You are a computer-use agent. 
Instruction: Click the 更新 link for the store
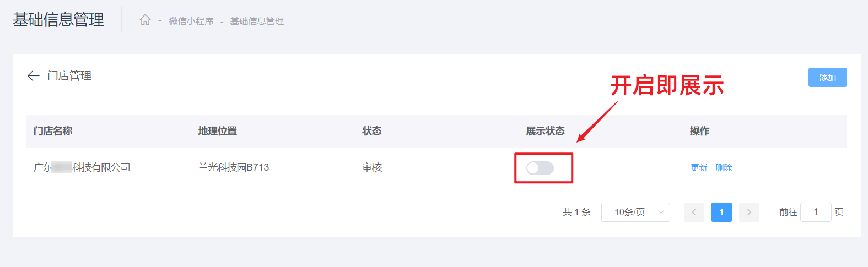pyautogui.click(x=699, y=168)
